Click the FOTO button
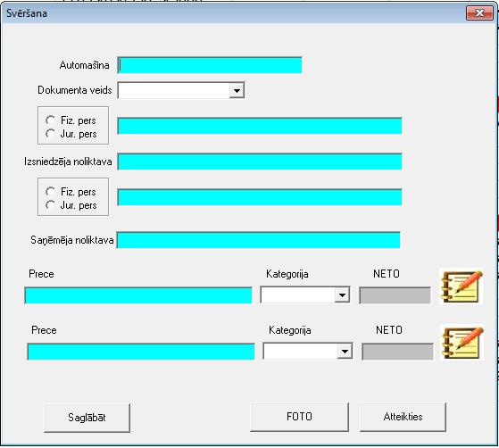 pyautogui.click(x=299, y=417)
